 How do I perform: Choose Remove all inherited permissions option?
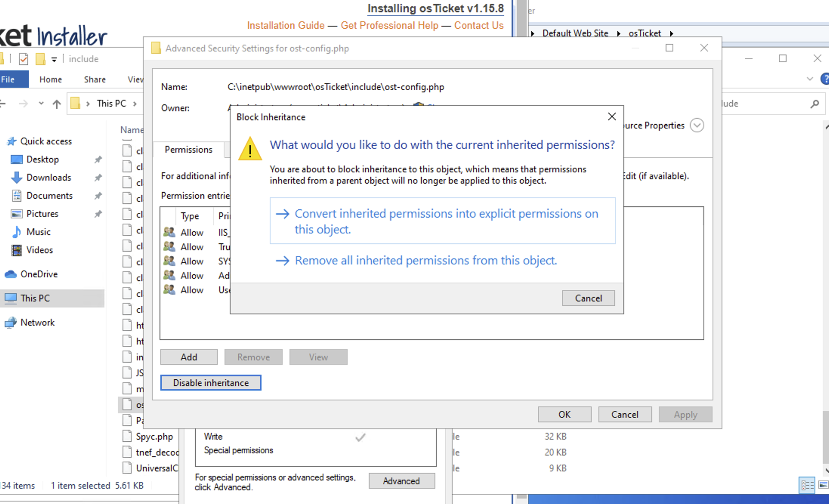coord(425,260)
